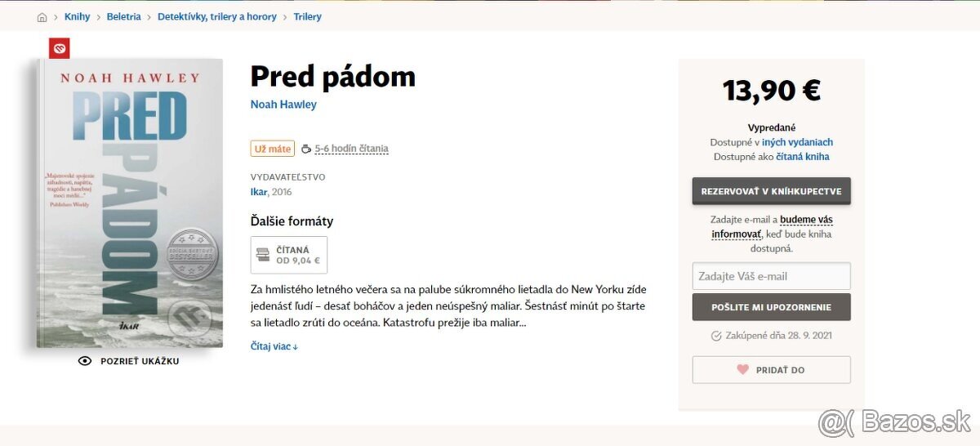Open author link Noah Hawley

(x=283, y=105)
